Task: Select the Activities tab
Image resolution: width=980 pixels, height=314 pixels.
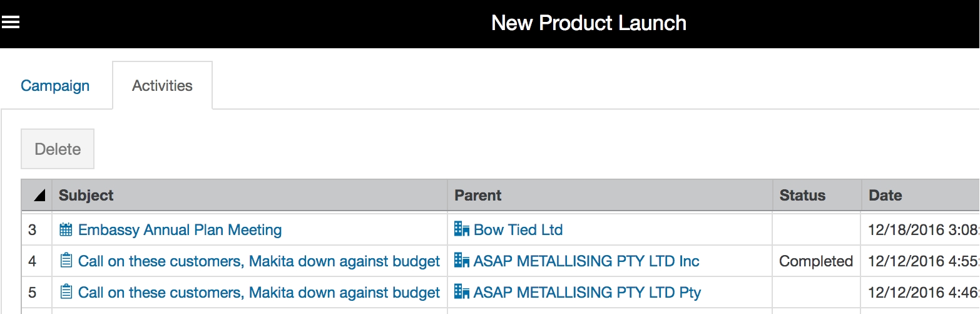Action: [x=162, y=86]
